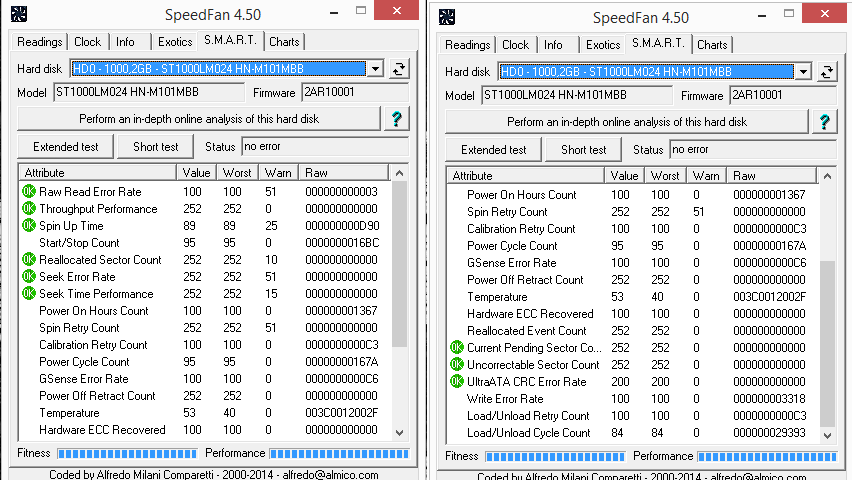852x480 pixels.
Task: Select Write Error Rate row in right list
Action: tap(632, 398)
